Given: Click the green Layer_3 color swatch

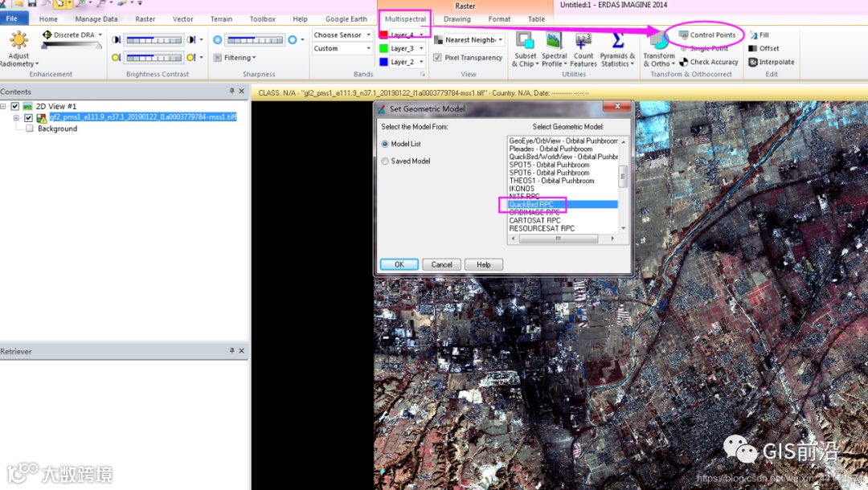Looking at the screenshot, I should coord(383,49).
